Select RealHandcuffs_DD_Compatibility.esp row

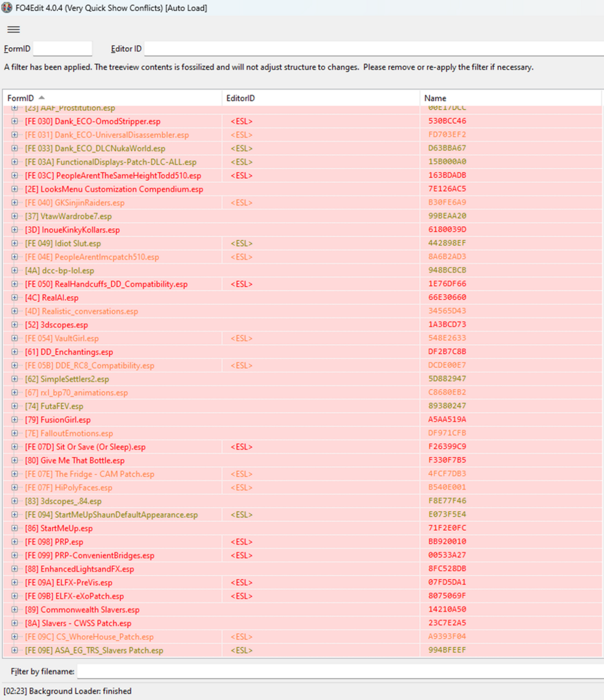coord(302,284)
